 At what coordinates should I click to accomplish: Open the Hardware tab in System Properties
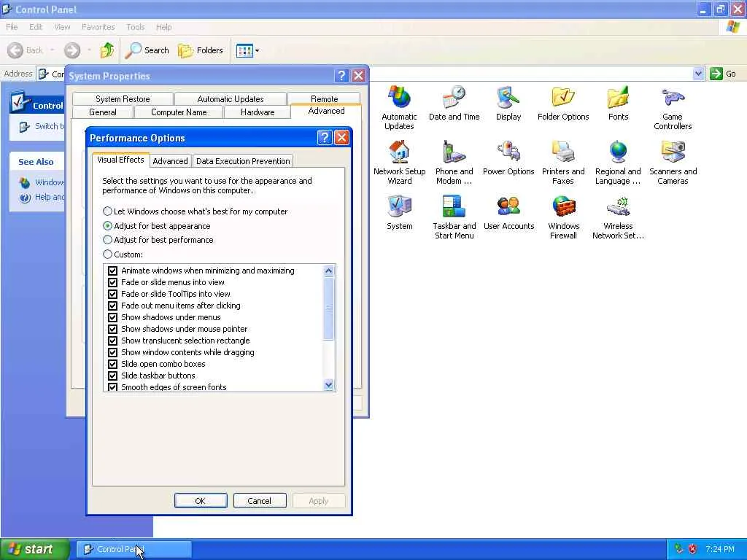pos(258,112)
